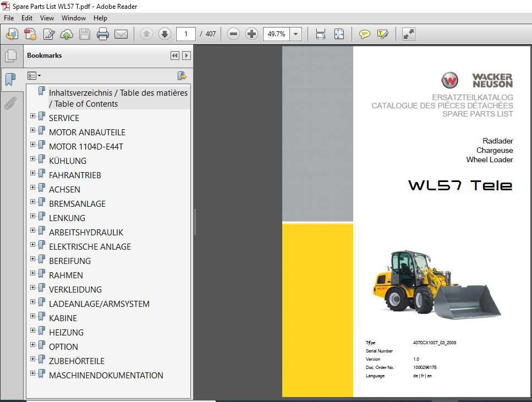Screen dimensions: 532x402
Task: Print the document using printer icon
Action: click(x=103, y=34)
